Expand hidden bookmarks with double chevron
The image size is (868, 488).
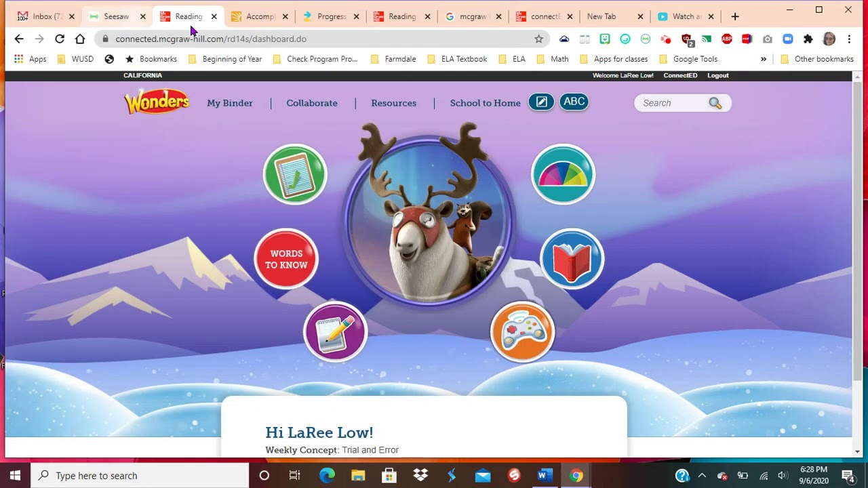click(764, 59)
